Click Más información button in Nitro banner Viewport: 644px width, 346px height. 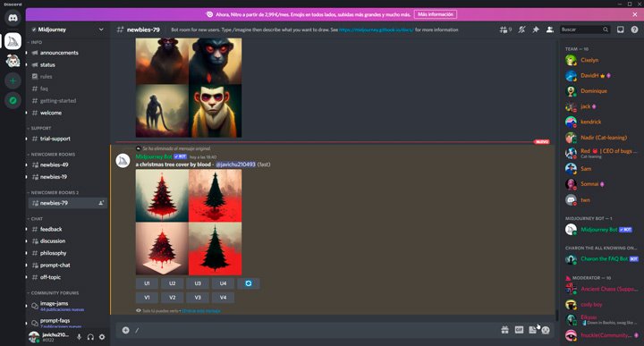pos(436,14)
